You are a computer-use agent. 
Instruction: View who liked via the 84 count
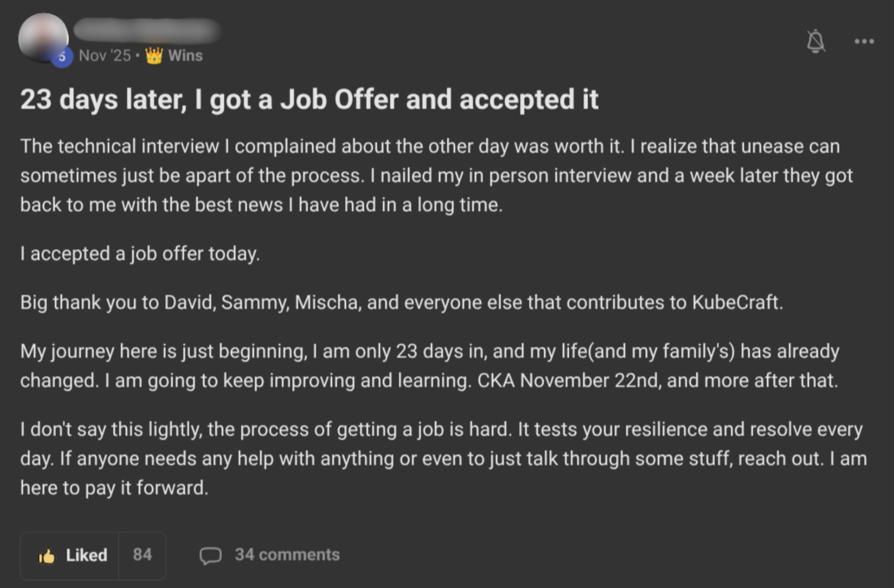tap(142, 555)
